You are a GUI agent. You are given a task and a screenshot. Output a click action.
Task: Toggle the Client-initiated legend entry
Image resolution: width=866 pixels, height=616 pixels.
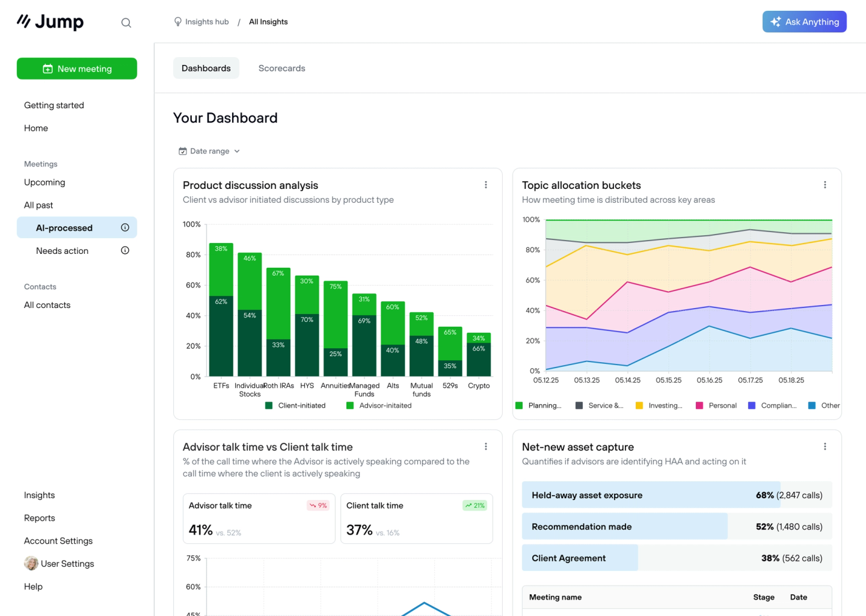click(295, 405)
